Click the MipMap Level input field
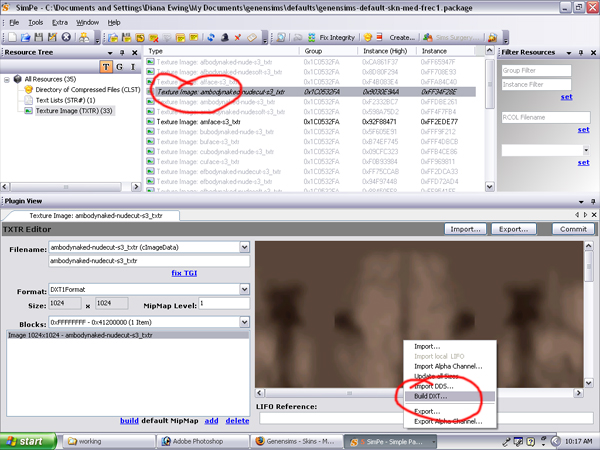This screenshot has width=600, height=450. 224,303
